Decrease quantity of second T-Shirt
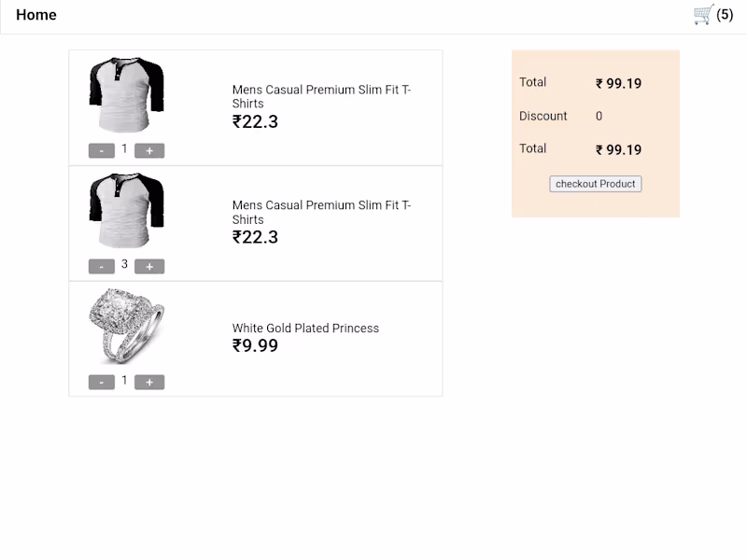747x560 pixels. pyautogui.click(x=102, y=265)
